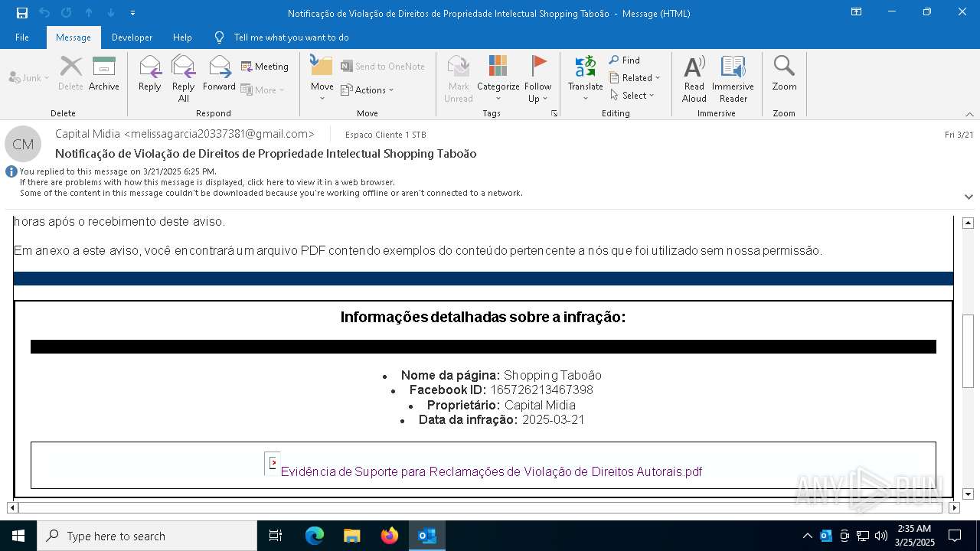The height and width of the screenshot is (551, 980).
Task: Save the message with the floppy disk icon
Action: (22, 13)
